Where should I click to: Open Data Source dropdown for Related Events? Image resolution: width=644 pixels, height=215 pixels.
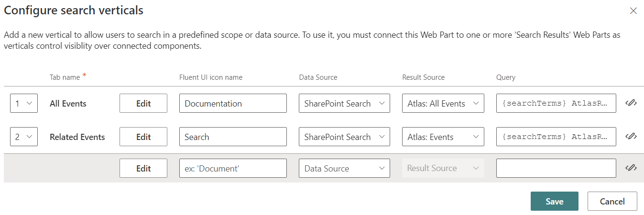[x=344, y=137]
